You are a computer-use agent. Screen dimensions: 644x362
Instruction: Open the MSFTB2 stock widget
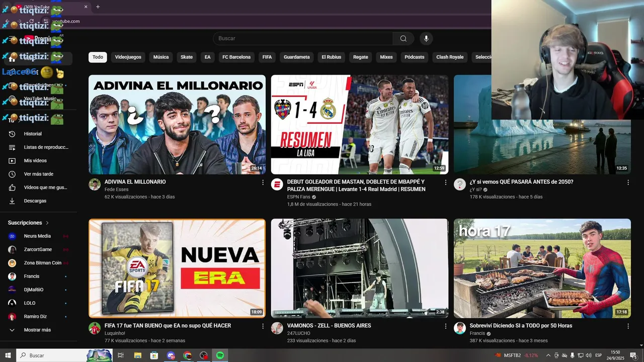pos(517,355)
